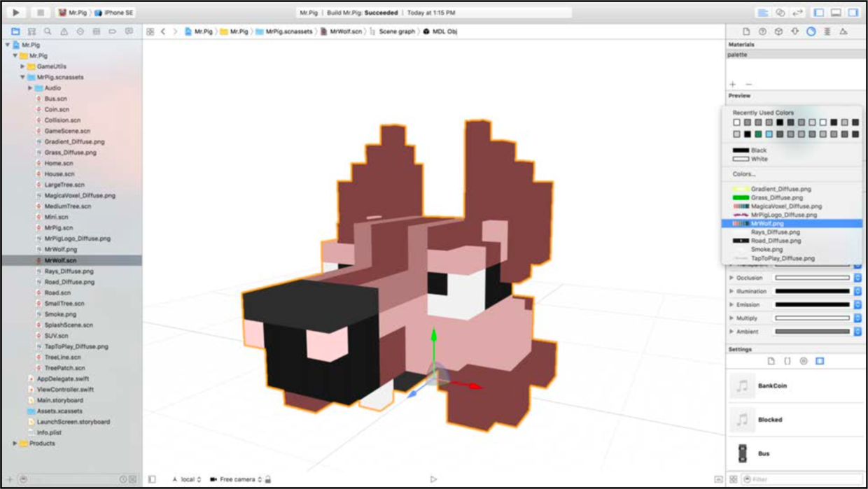Pick the Black color swatch
Image resolution: width=868 pixels, height=489 pixels.
point(749,150)
